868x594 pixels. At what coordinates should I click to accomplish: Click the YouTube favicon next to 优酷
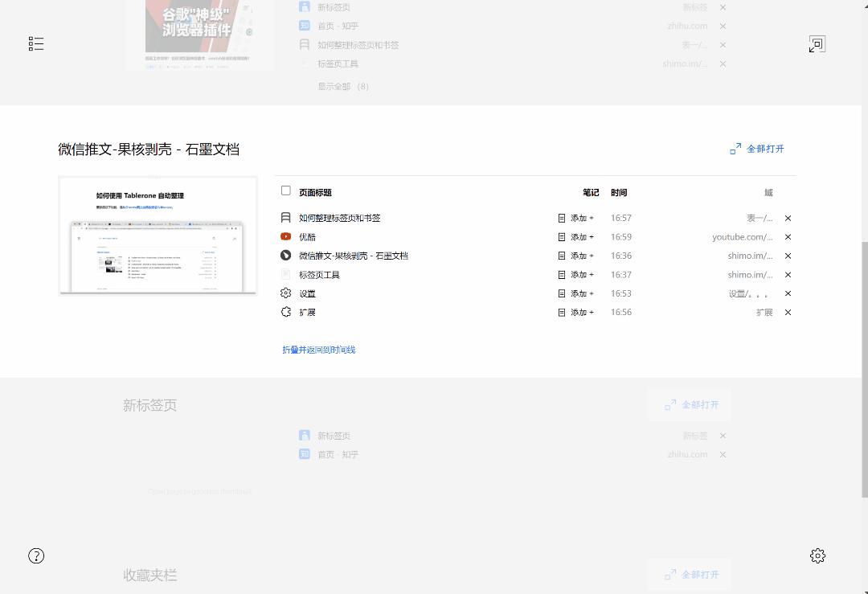pos(285,236)
